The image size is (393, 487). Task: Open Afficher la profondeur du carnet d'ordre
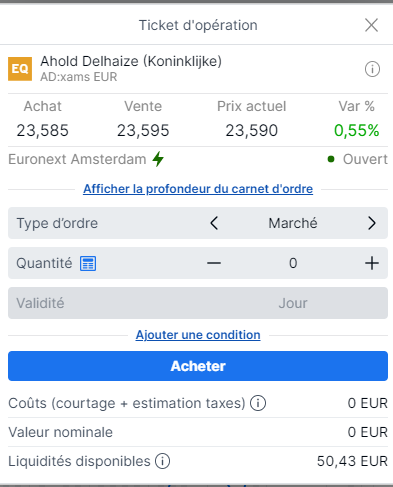click(198, 189)
